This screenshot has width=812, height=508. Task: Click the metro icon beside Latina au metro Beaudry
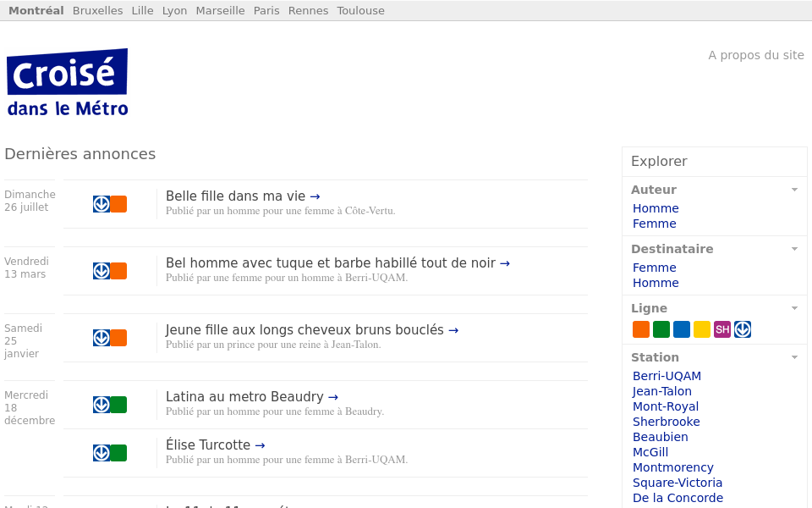(101, 405)
